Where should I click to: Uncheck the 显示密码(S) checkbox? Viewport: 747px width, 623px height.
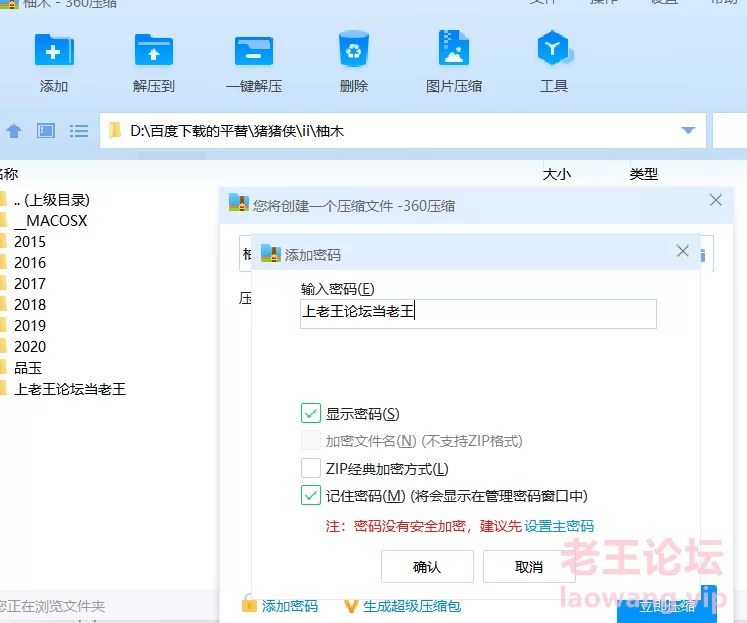(311, 413)
